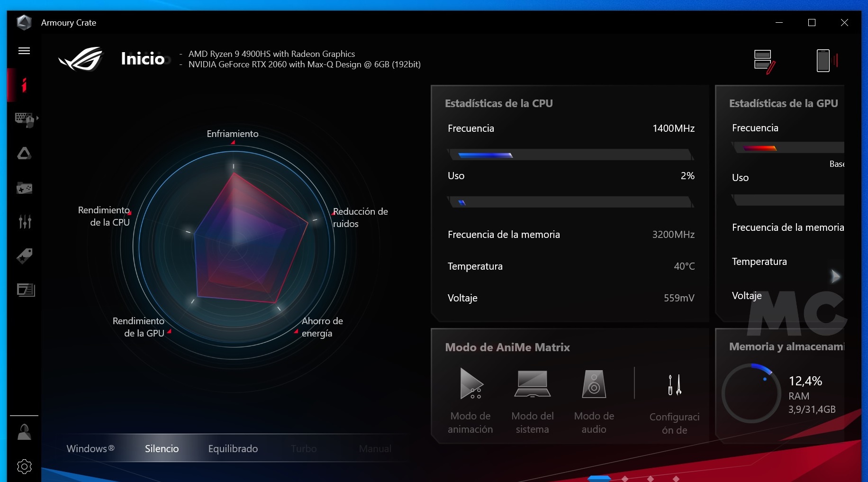Open the user profile icon
The image size is (868, 482).
[x=24, y=432]
